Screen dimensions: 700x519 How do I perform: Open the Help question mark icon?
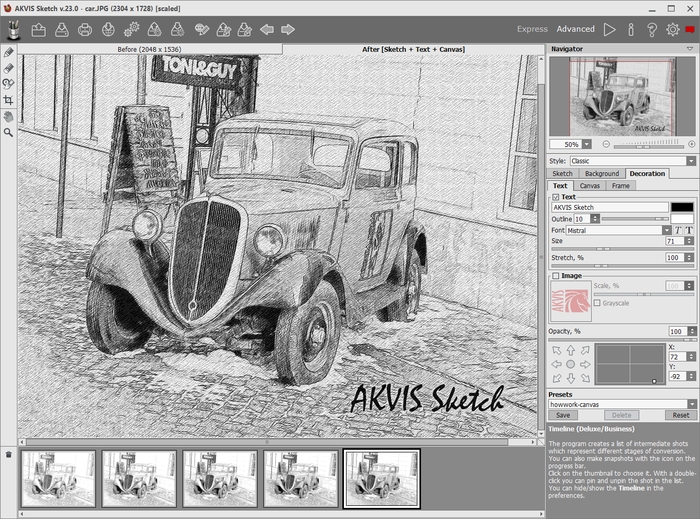click(x=651, y=29)
